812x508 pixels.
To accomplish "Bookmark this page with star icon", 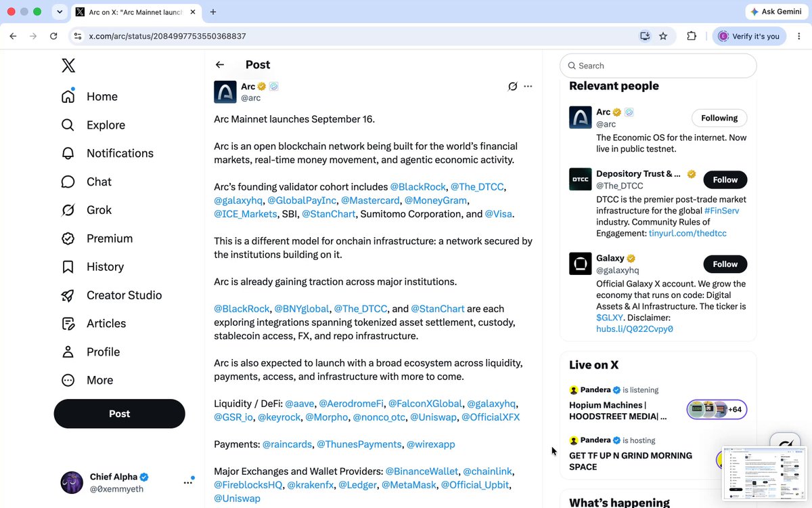I will (x=663, y=36).
